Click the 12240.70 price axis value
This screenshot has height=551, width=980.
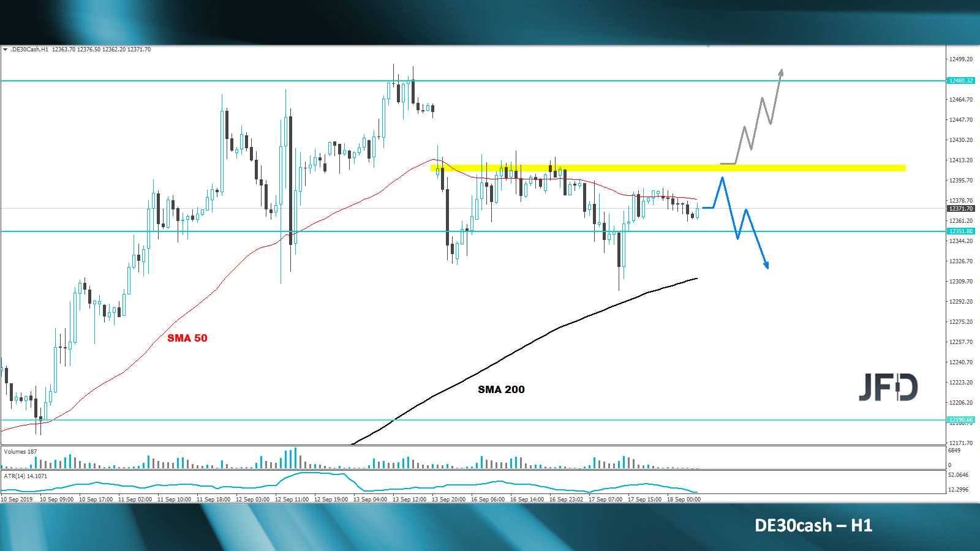coord(961,362)
